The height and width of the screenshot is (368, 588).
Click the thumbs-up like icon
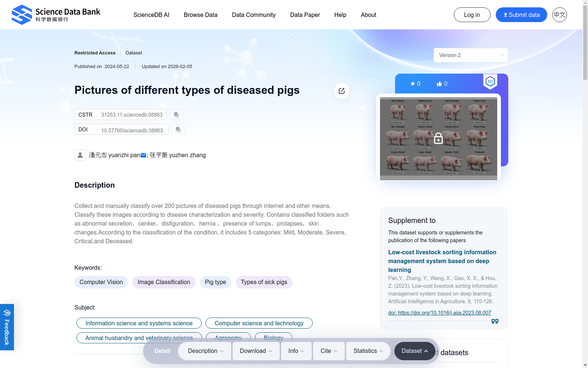[x=439, y=84]
